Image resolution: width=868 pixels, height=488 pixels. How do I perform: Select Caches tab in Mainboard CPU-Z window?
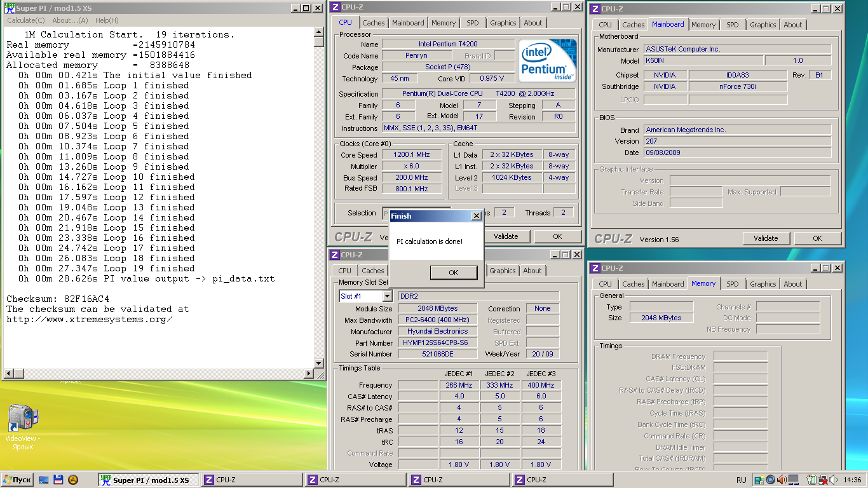tap(634, 25)
